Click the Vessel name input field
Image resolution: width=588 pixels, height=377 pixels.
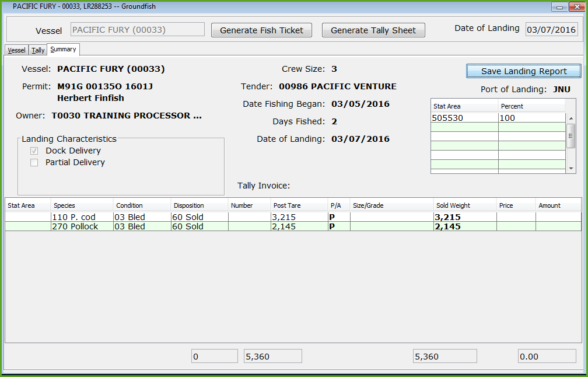137,30
